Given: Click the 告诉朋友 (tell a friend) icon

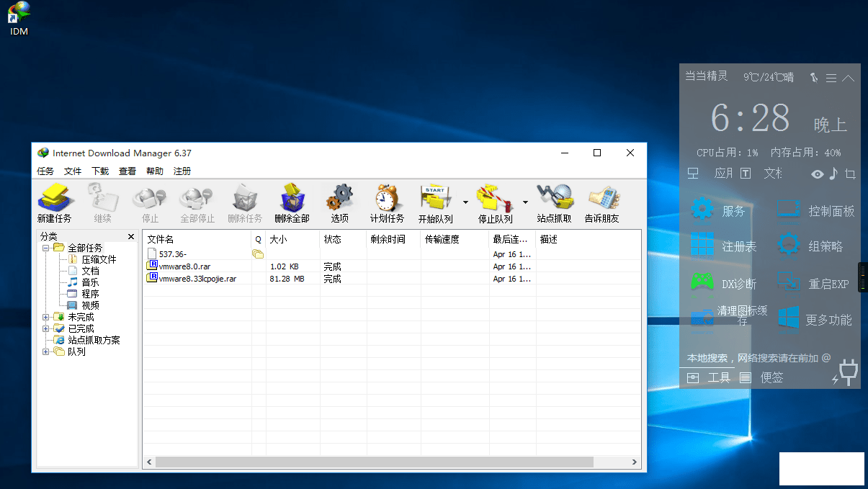Looking at the screenshot, I should (602, 203).
